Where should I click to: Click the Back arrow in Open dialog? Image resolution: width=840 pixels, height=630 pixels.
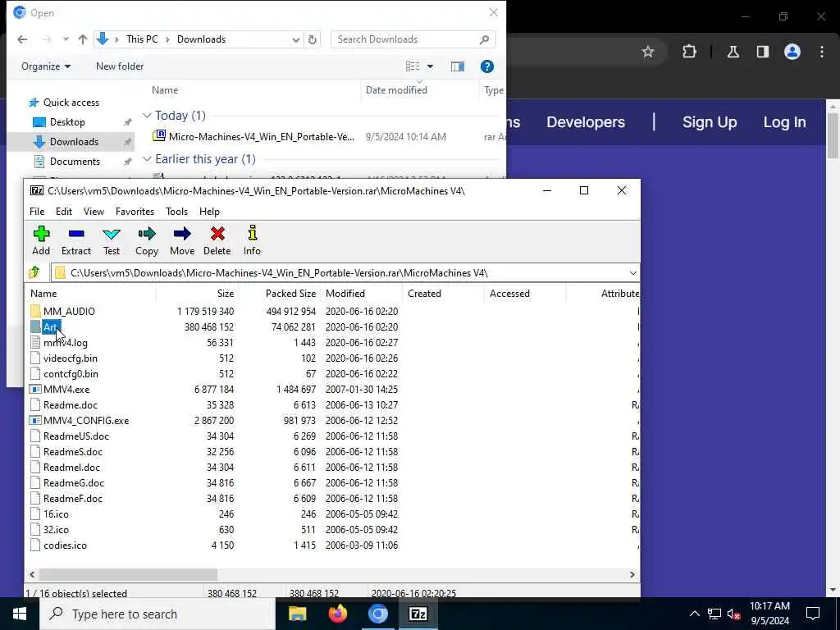coord(22,39)
